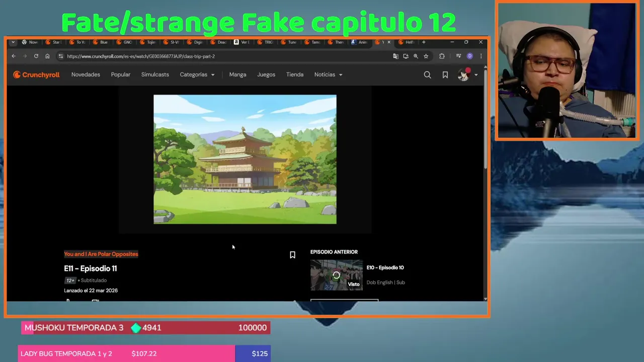
Task: Reload the Crunchyroll page
Action: (36, 56)
